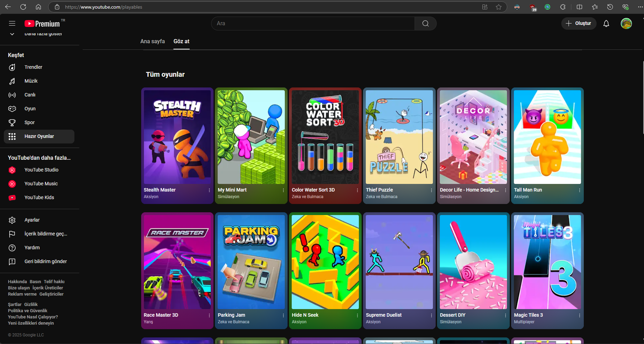Open Canlı in the sidebar
The width and height of the screenshot is (644, 344).
pyautogui.click(x=39, y=95)
